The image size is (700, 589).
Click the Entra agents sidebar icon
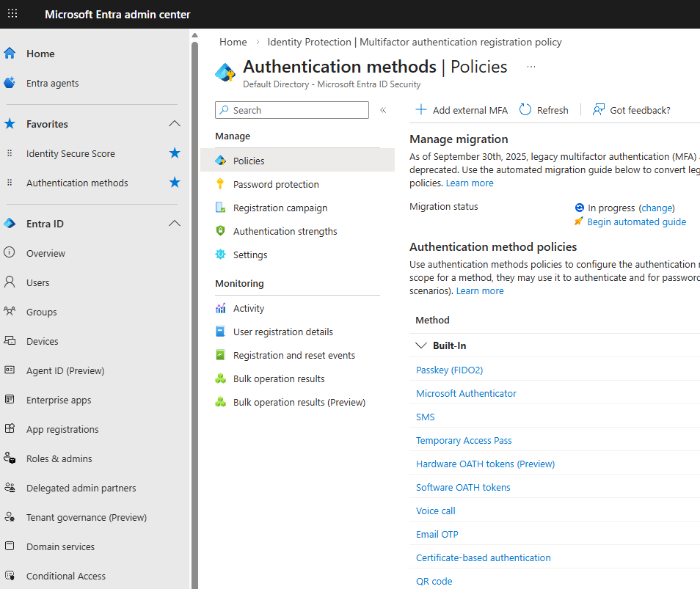click(10, 83)
